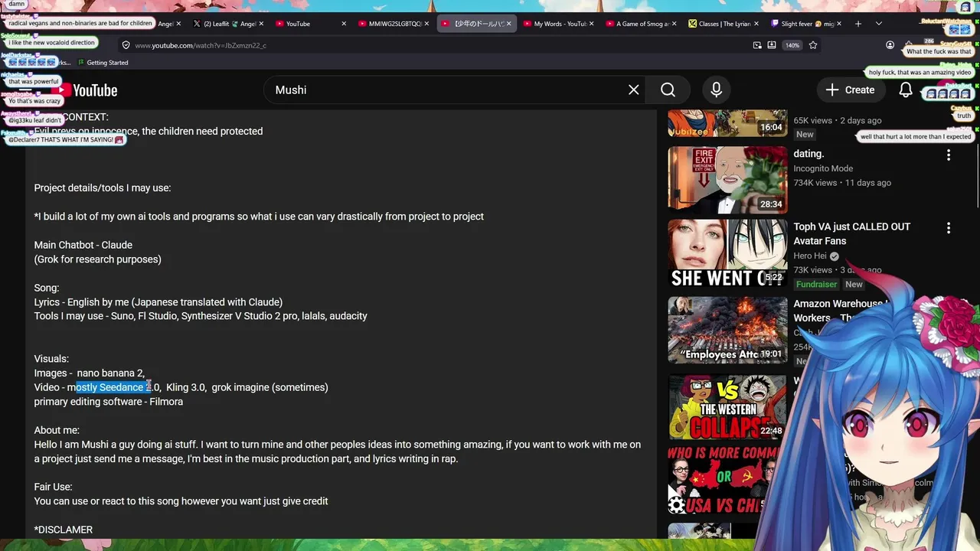980x551 pixels.
Task: Start voice search with microphone icon
Action: point(717,90)
